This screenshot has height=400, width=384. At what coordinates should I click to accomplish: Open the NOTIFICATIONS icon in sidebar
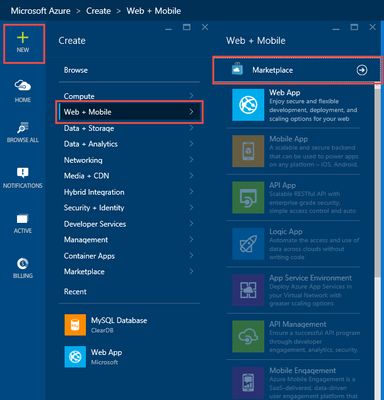23,178
